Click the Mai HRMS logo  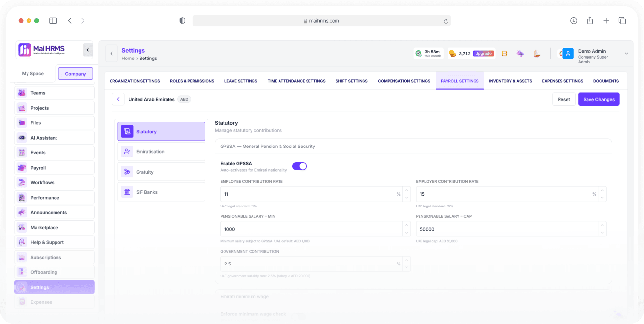[42, 50]
